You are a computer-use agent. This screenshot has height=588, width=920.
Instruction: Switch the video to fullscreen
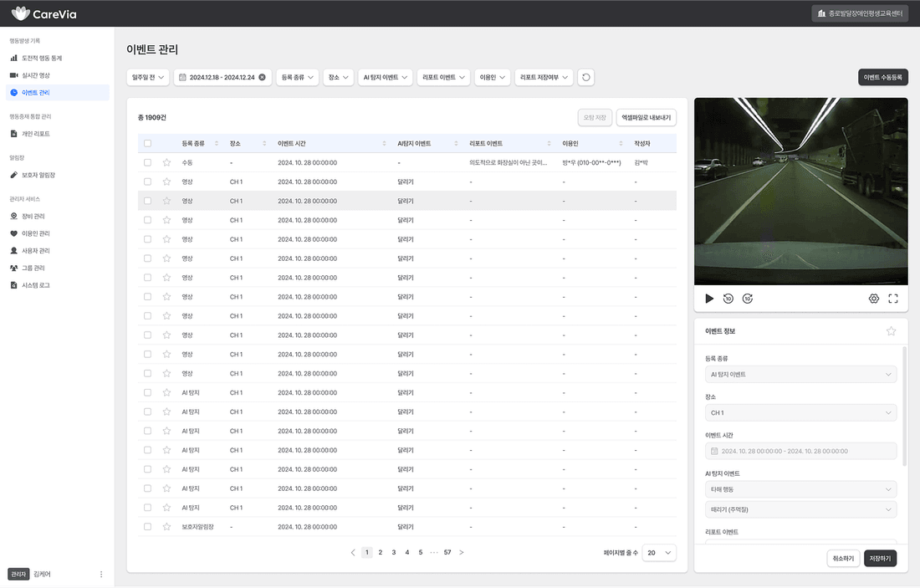pyautogui.click(x=893, y=299)
